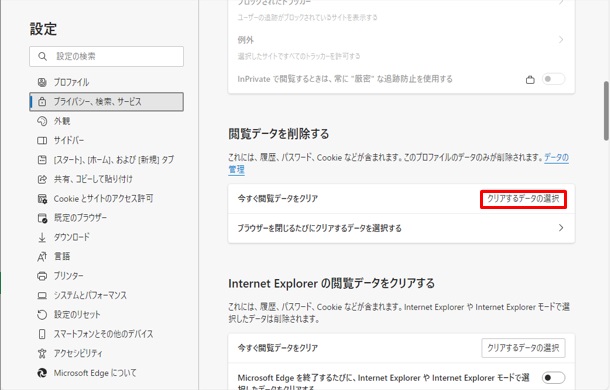610x390 pixels.
Task: Click クリアするデータの選択 under 閲覧データを削除する
Action: tap(523, 199)
